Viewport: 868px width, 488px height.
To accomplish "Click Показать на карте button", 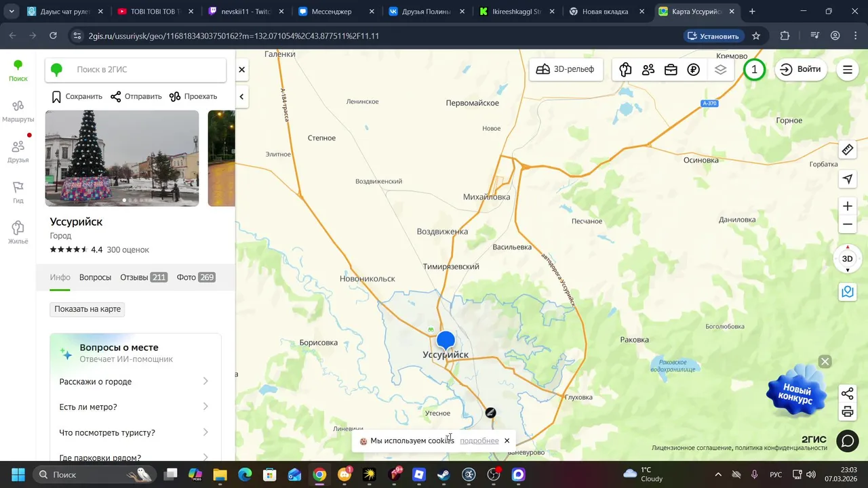I will click(87, 309).
